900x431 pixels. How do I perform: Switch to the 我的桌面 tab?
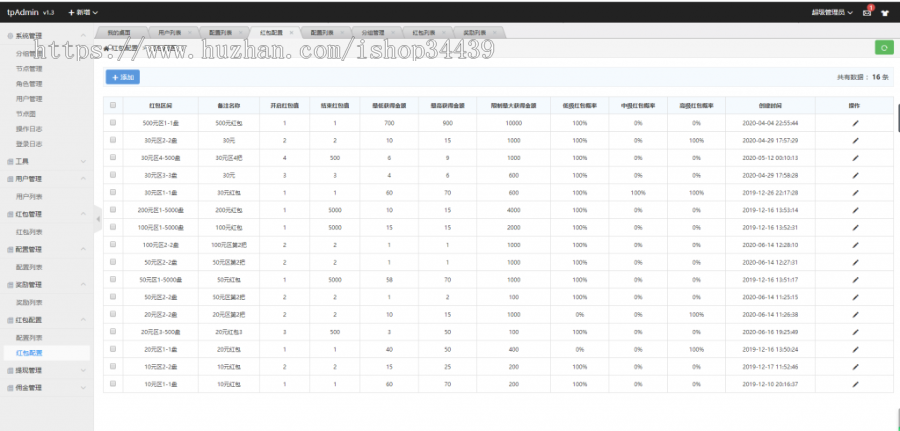click(x=120, y=32)
